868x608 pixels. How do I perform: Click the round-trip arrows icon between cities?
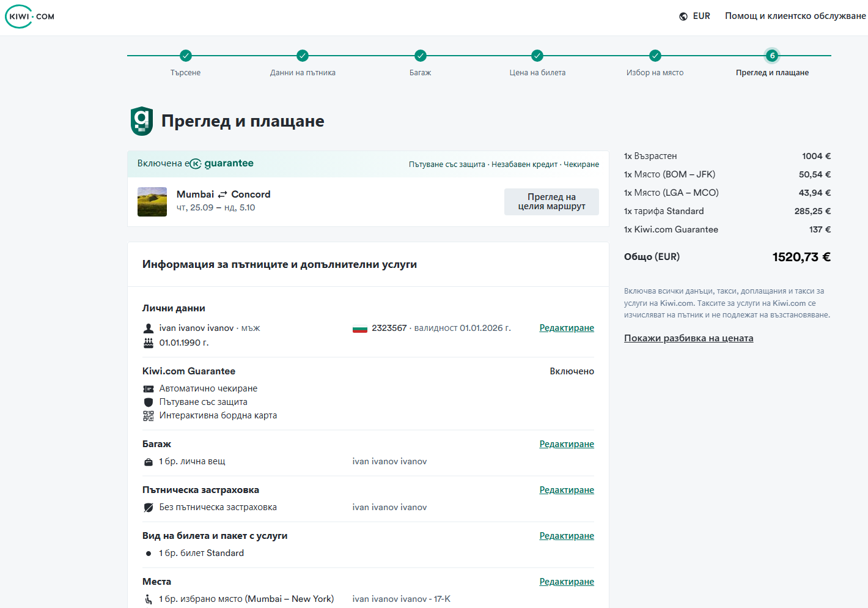[223, 195]
